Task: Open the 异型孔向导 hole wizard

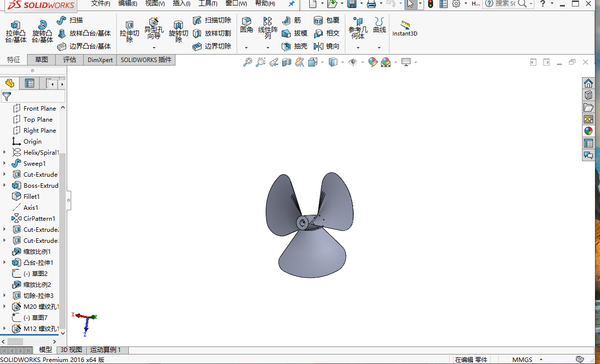Action: tap(153, 28)
